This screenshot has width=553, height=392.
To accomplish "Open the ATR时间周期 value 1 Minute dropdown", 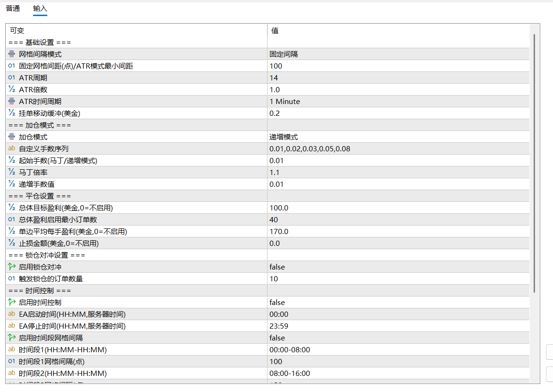I will coord(398,101).
